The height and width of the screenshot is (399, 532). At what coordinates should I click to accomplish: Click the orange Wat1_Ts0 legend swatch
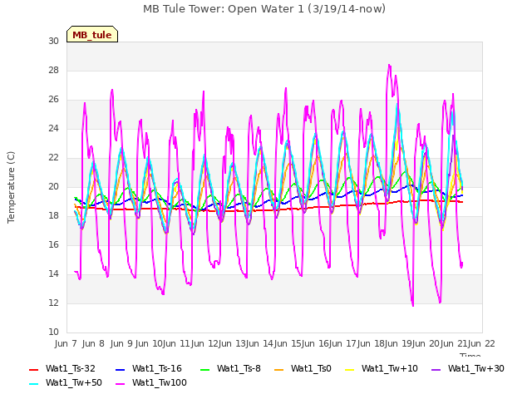279,369
